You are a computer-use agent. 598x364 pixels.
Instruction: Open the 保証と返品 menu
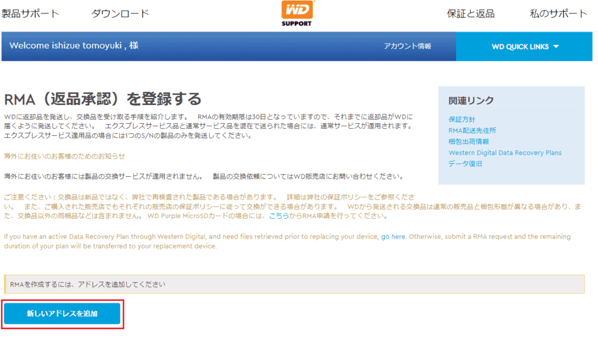point(471,13)
